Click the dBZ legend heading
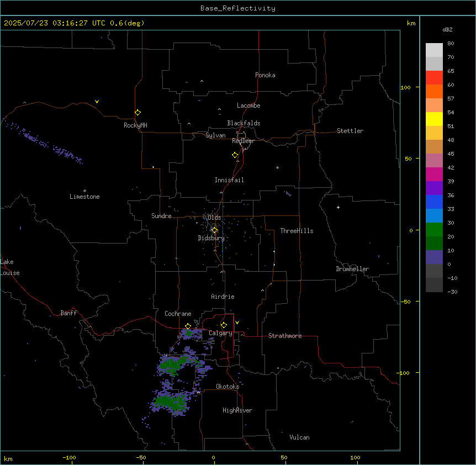476x465 pixels. (447, 29)
